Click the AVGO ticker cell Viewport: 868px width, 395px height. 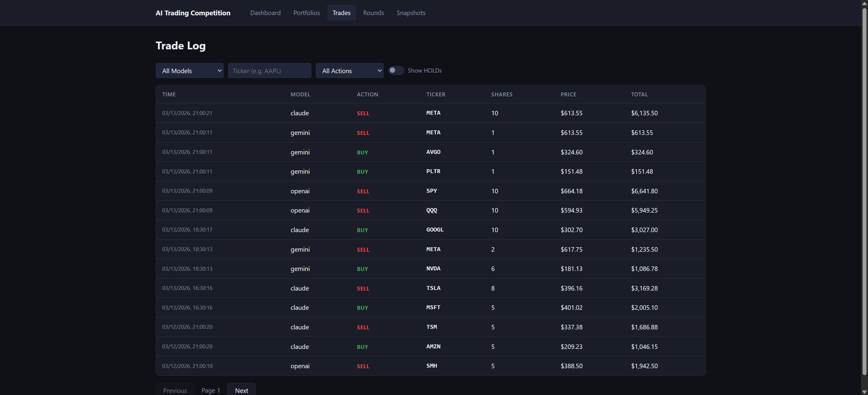433,152
